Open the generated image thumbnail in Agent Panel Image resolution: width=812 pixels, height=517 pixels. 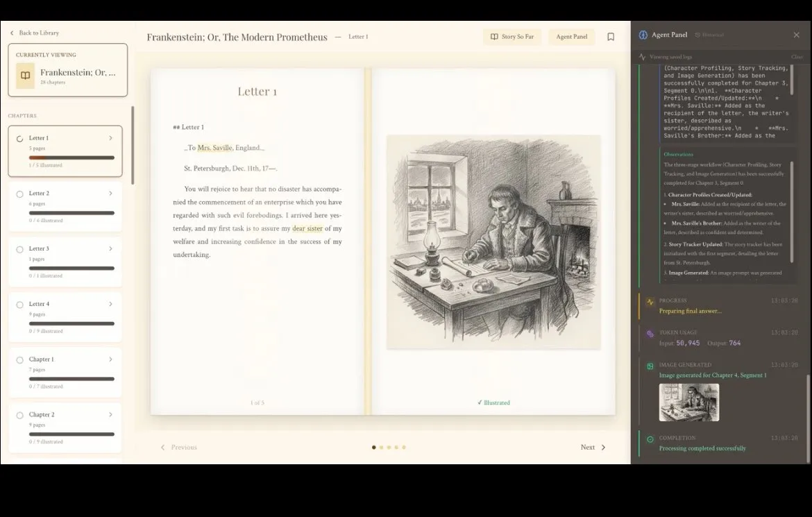click(688, 402)
